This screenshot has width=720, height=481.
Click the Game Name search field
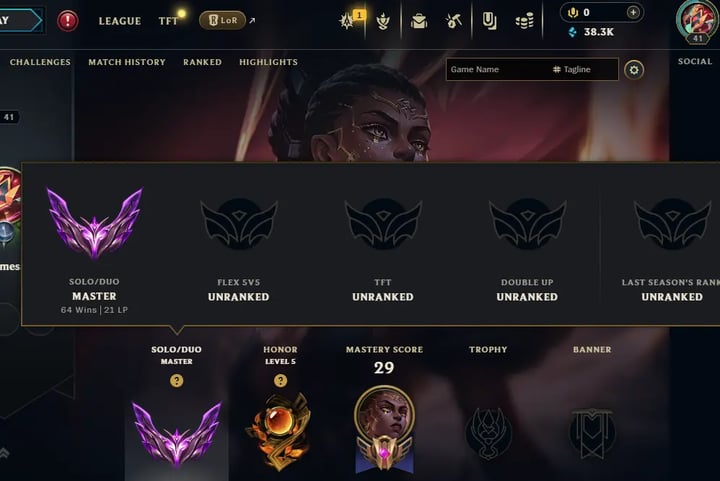499,69
